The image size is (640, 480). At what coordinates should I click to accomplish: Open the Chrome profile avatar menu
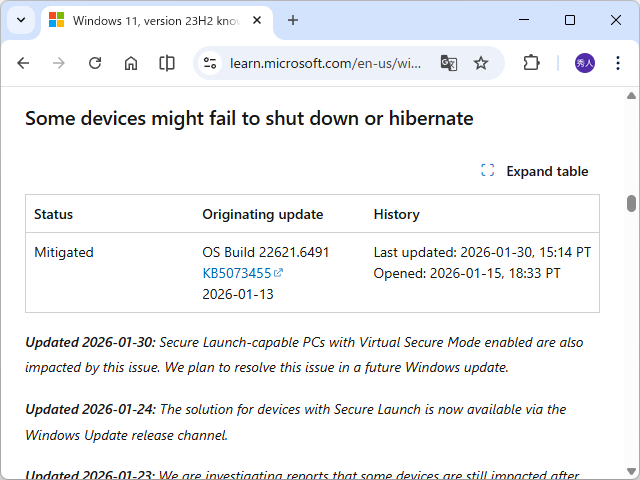585,63
